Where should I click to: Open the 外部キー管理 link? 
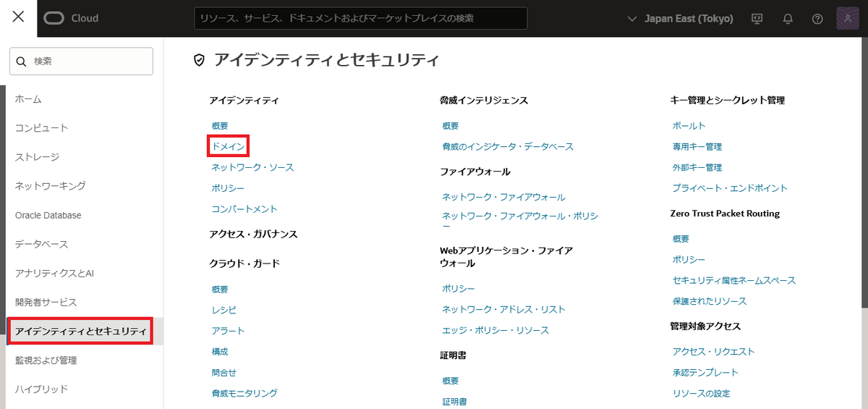coord(697,167)
